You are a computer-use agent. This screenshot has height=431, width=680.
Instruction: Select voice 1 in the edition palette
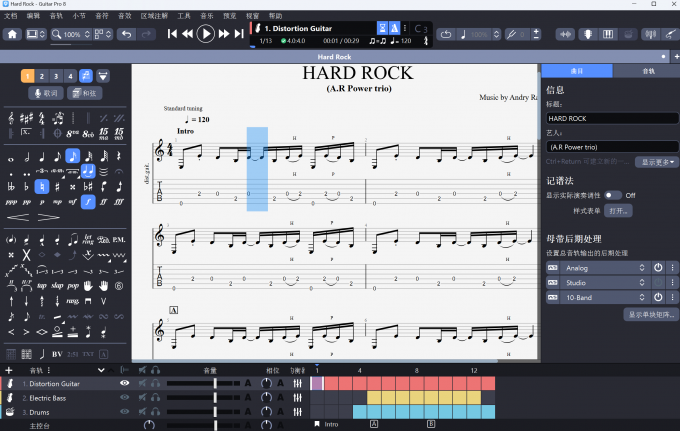point(27,76)
